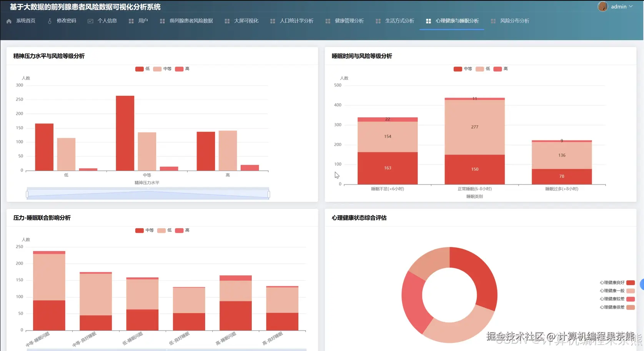Screen dimensions: 644x351
Task: Click the 277 bar segment for 正常睡眠
Action: [474, 127]
